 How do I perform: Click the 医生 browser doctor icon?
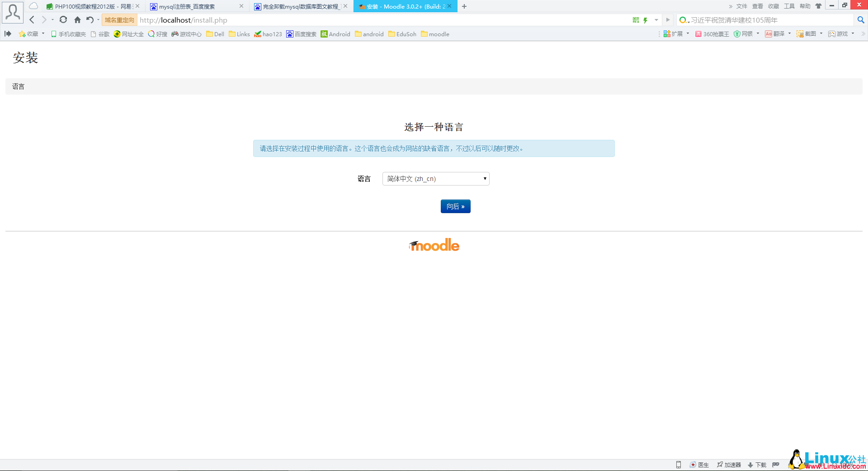pos(699,465)
